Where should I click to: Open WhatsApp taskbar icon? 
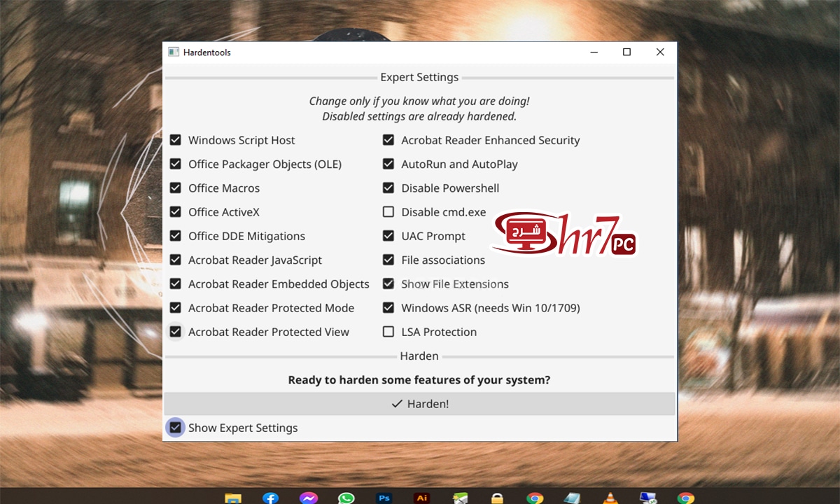point(346,498)
